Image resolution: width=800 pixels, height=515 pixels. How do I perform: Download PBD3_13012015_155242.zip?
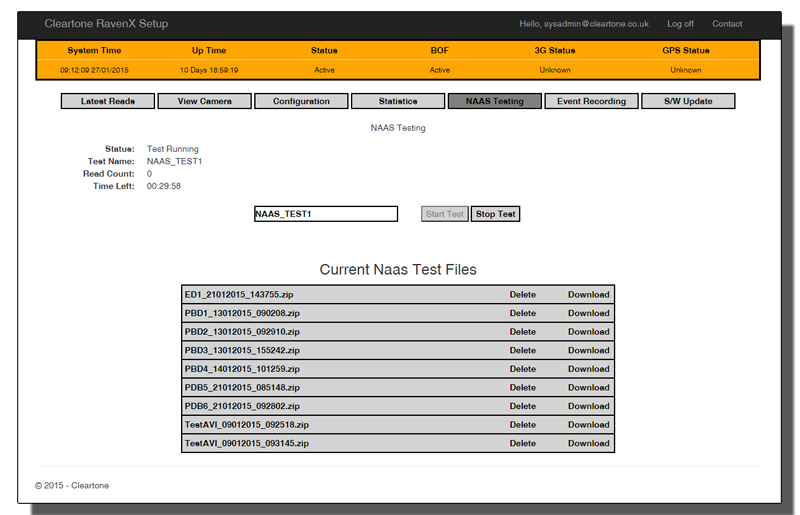pyautogui.click(x=588, y=350)
